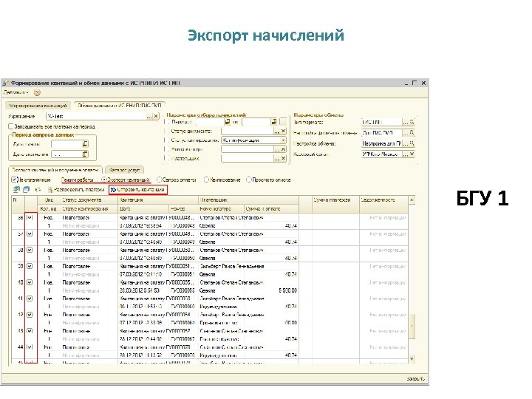Open Статус документа selection ellipsis button
Image resolution: width=532 pixels, height=399 pixels.
[277, 131]
